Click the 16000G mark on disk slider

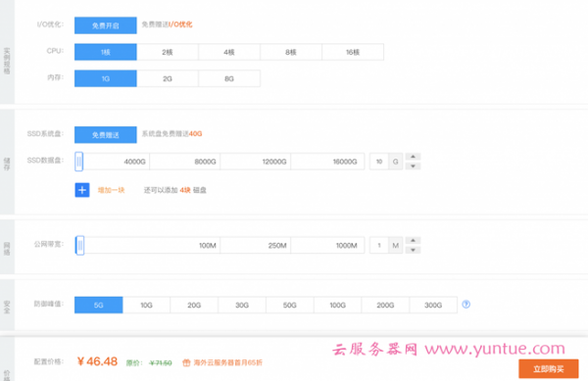345,162
